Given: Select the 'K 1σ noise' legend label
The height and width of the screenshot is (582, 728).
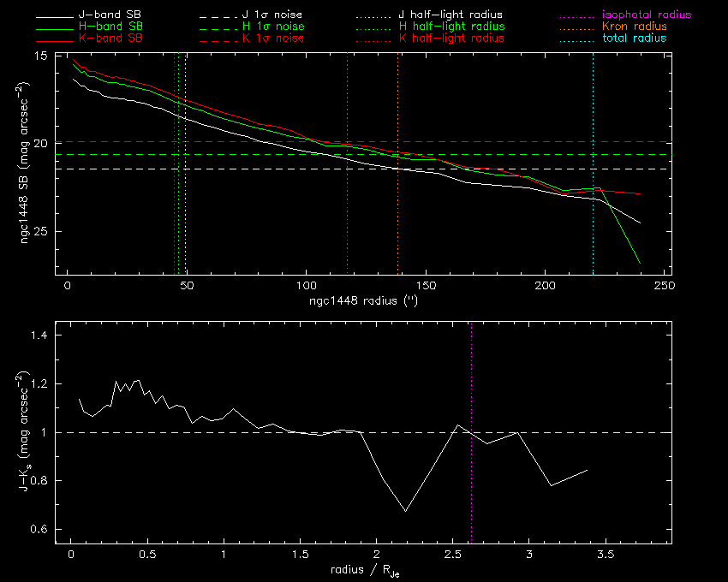Looking at the screenshot, I should point(273,39).
